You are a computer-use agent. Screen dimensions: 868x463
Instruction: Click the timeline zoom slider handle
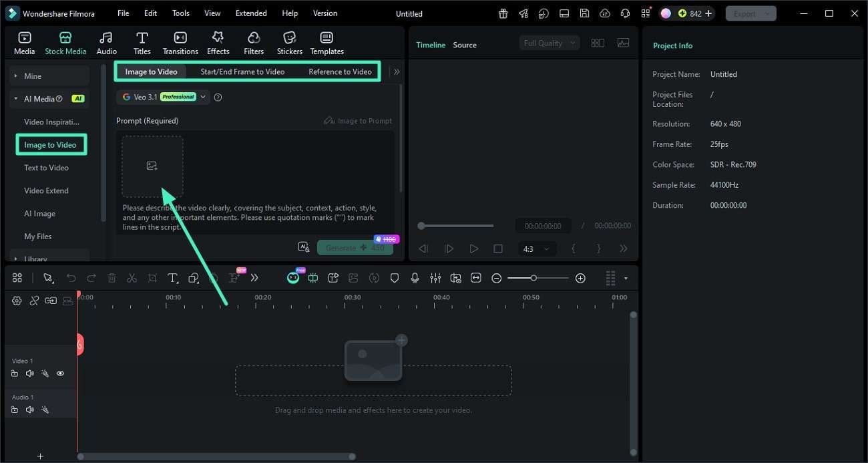pos(534,277)
